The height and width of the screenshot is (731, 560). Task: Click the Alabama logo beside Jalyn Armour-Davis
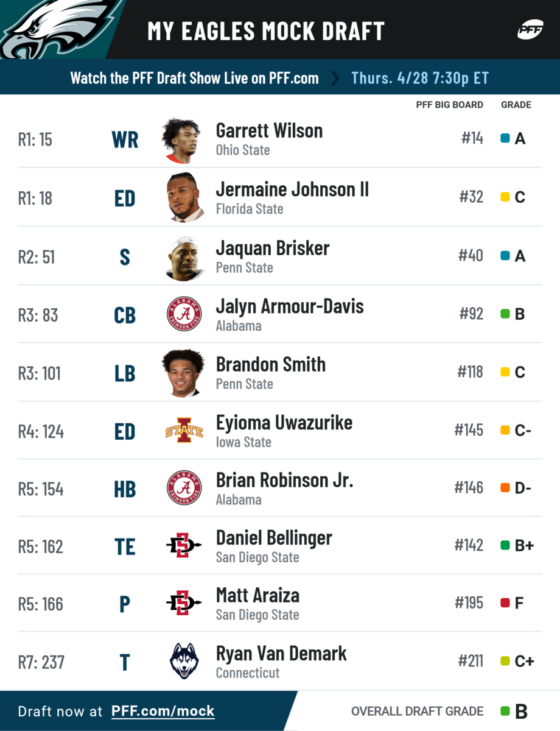click(184, 314)
